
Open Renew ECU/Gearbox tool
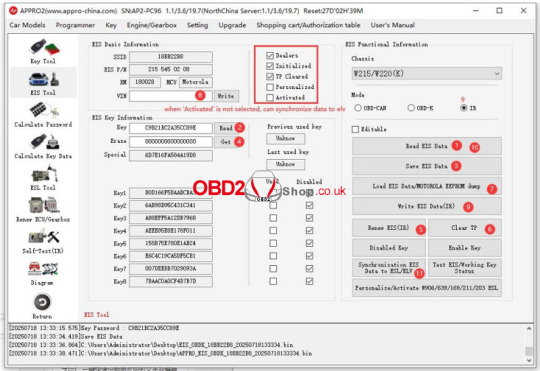(44, 205)
